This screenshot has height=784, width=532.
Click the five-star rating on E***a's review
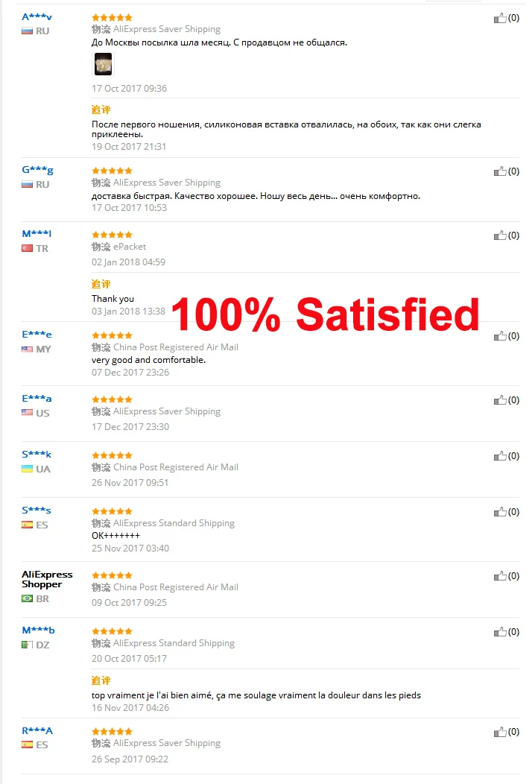point(112,399)
